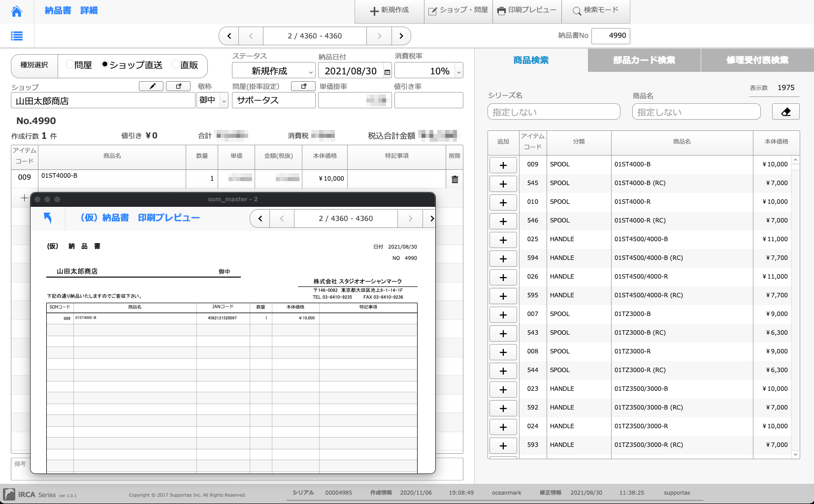Open the calendar picker for 納品日付
Image resolution: width=814 pixels, height=504 pixels.
coord(387,72)
